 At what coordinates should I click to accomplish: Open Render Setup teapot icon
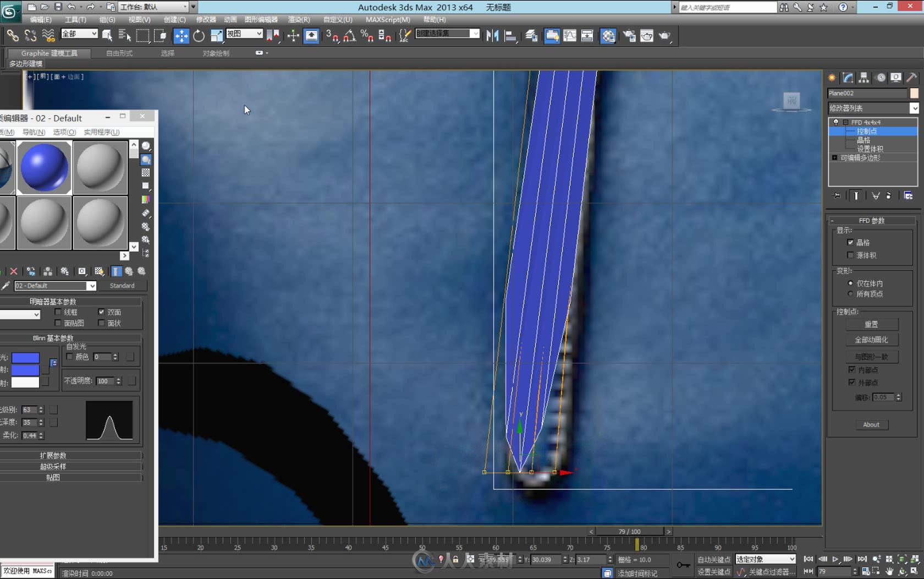[x=629, y=36]
